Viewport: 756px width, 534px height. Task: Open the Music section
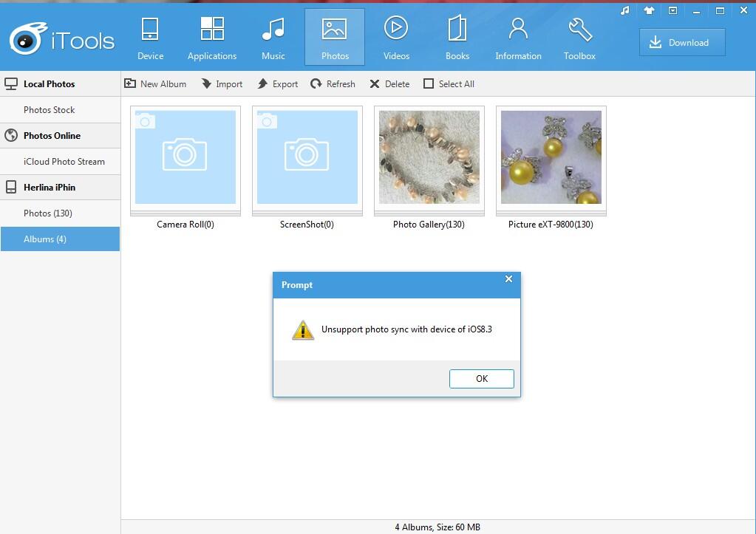[x=273, y=39]
